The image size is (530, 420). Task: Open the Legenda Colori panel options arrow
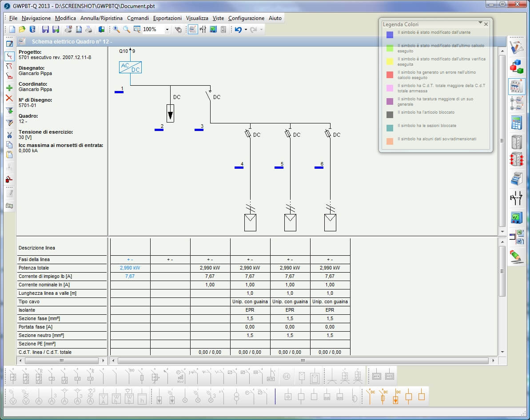coord(480,23)
